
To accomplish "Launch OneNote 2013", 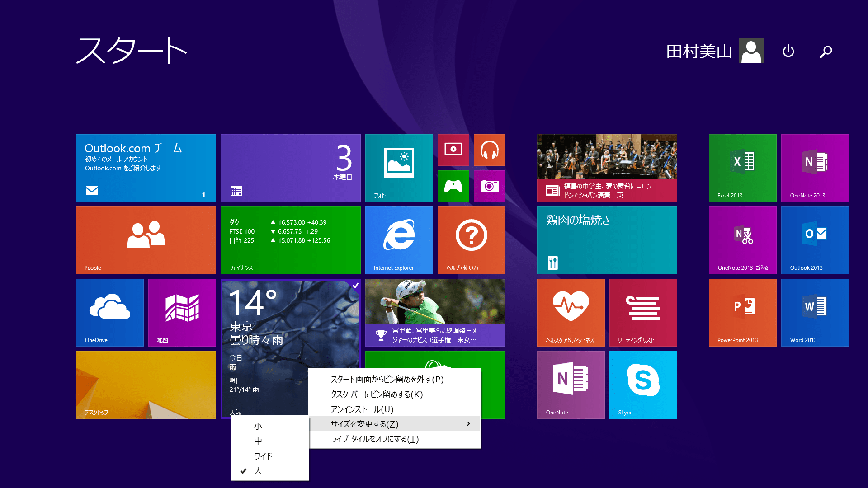I will pos(814,168).
